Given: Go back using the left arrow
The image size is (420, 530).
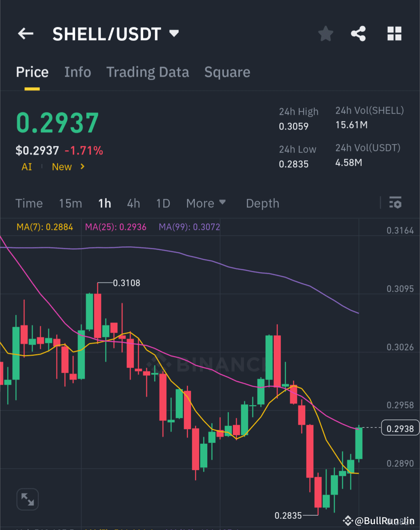Looking at the screenshot, I should tap(26, 34).
